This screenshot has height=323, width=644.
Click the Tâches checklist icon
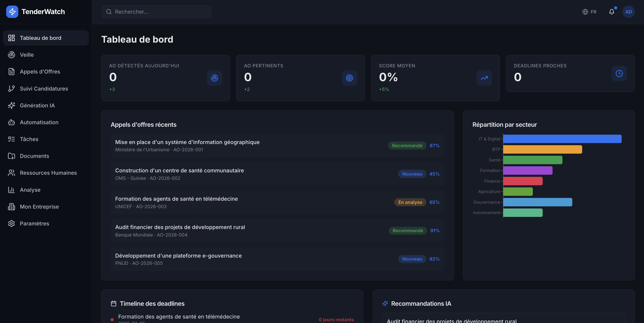[x=11, y=139]
